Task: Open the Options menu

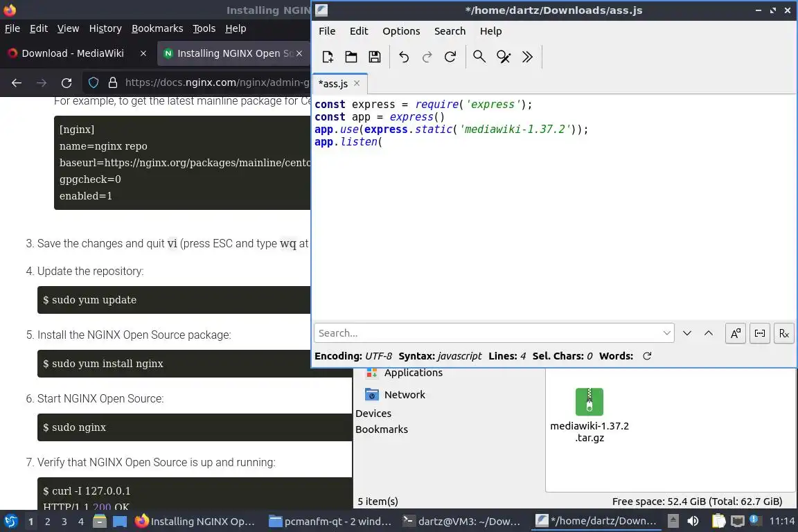Action: 402,31
